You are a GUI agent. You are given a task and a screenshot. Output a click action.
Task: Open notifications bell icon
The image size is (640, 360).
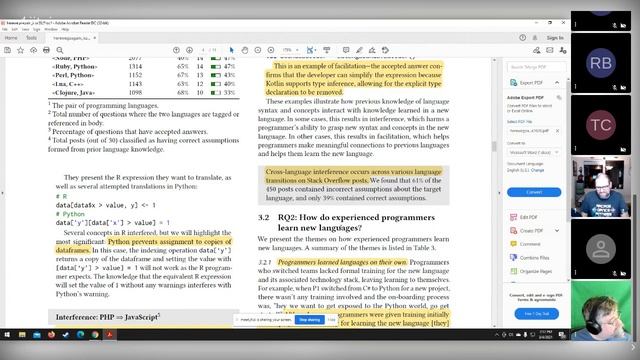[x=535, y=38]
